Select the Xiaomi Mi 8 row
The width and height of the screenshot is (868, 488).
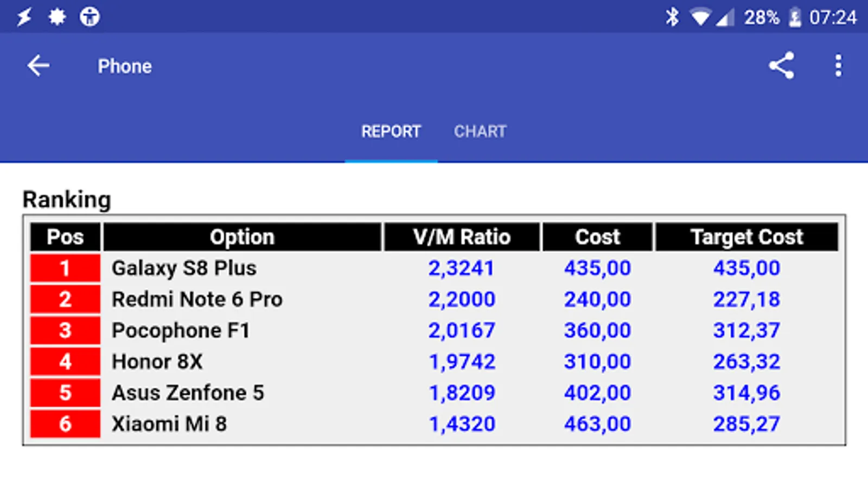click(x=434, y=424)
